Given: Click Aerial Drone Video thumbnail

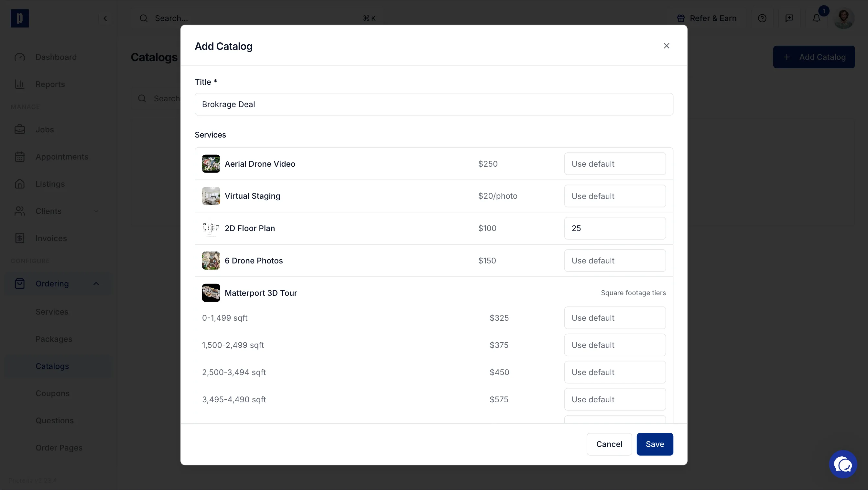Looking at the screenshot, I should tap(211, 164).
